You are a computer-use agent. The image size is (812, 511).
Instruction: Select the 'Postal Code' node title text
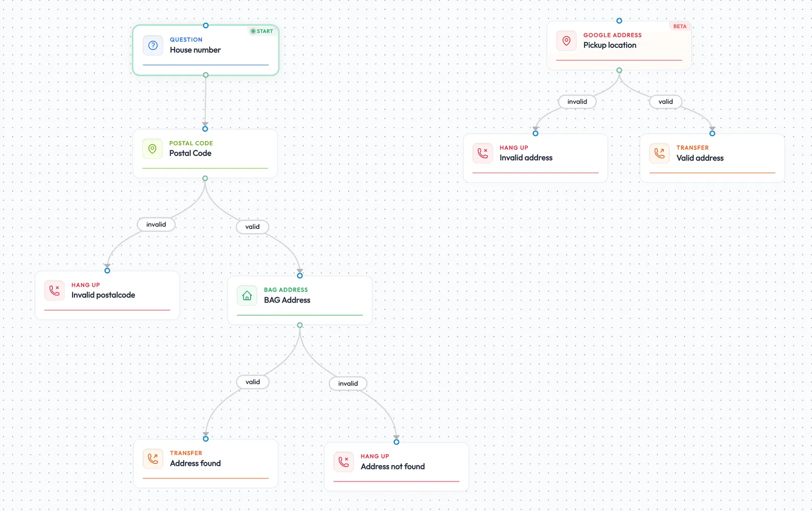190,153
